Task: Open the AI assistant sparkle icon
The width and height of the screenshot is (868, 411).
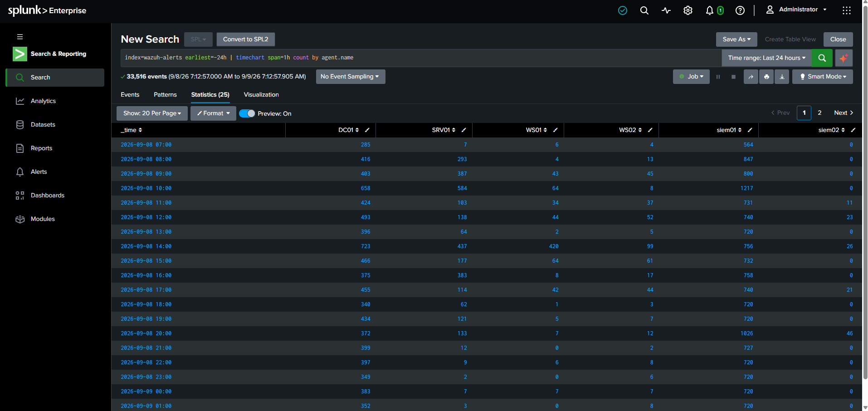Action: tap(844, 58)
